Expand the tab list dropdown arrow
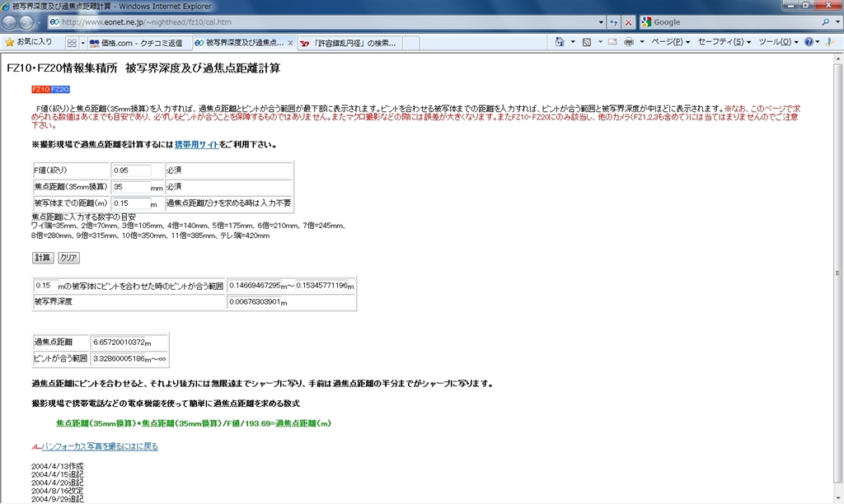Viewport: 844px width, 504px height. click(82, 43)
